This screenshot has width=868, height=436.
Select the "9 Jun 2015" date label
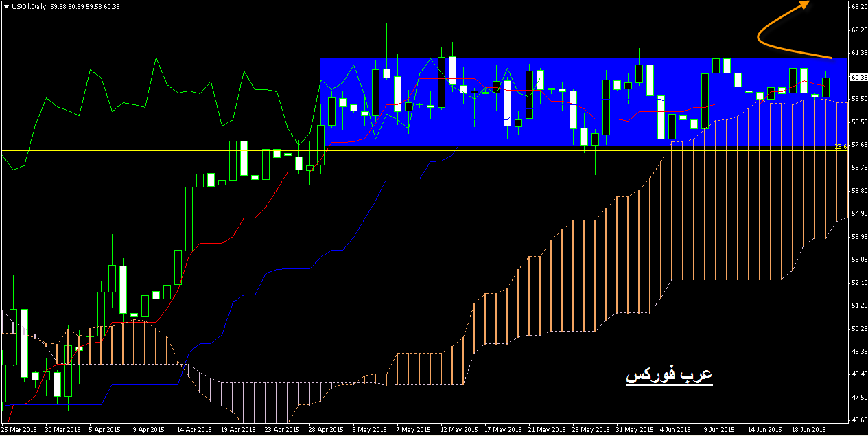[720, 431]
